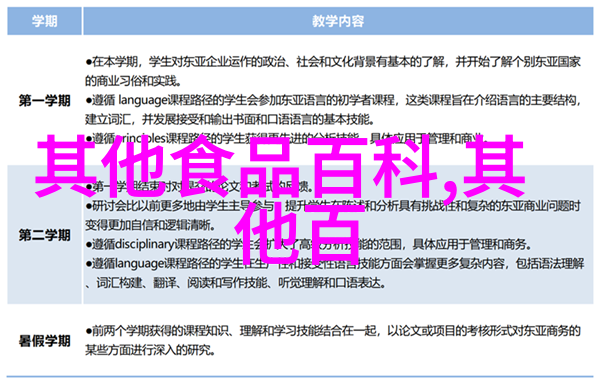Click the 教学内容 column header
The image size is (600, 384).
coord(338,21)
